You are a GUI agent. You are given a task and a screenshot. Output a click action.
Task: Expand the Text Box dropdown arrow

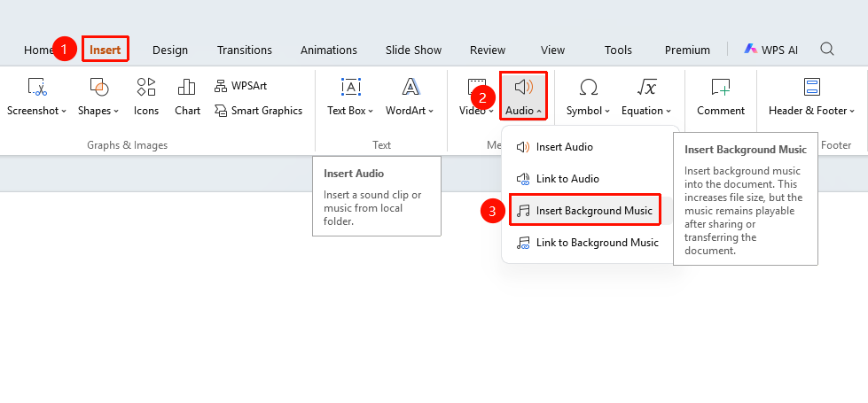pos(371,111)
